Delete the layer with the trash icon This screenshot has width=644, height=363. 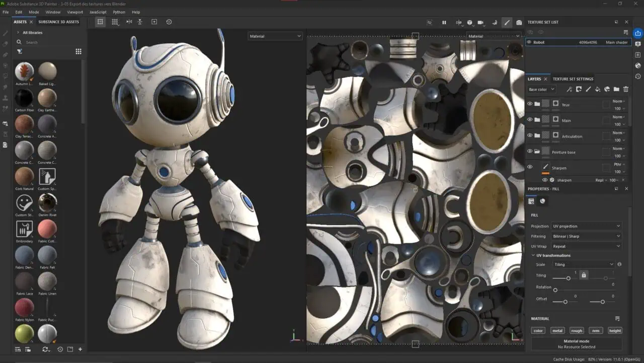pos(626,89)
